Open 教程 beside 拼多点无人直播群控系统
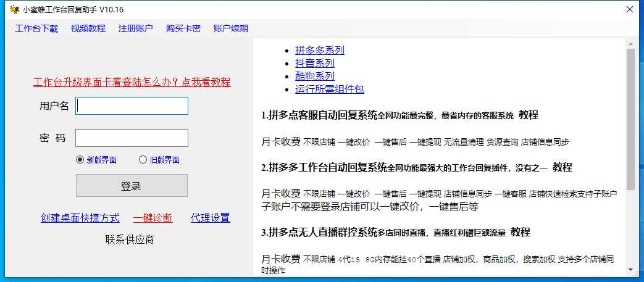Viewport: 644px width, 282px height. pos(521,233)
